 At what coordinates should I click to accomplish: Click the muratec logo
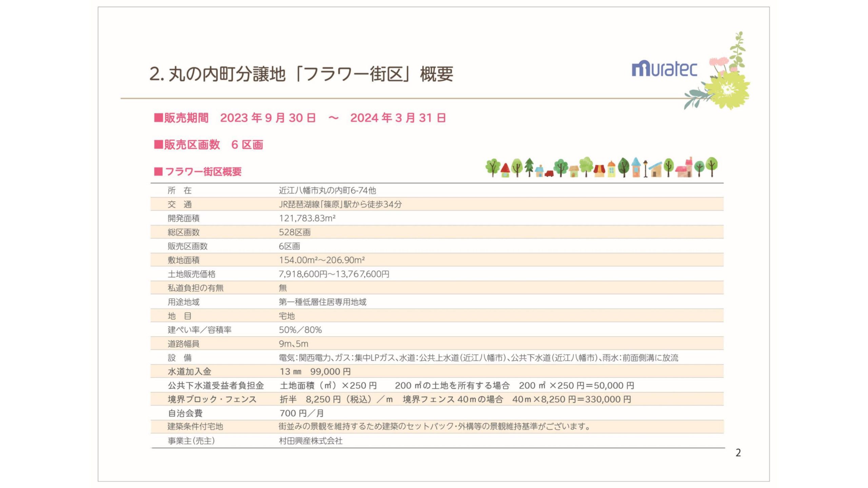tap(664, 69)
